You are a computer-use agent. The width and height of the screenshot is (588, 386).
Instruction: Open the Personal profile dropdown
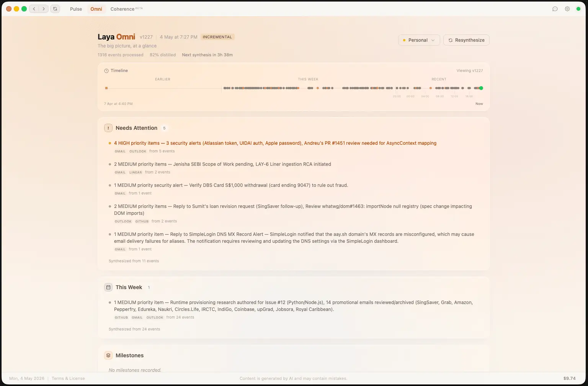point(419,40)
